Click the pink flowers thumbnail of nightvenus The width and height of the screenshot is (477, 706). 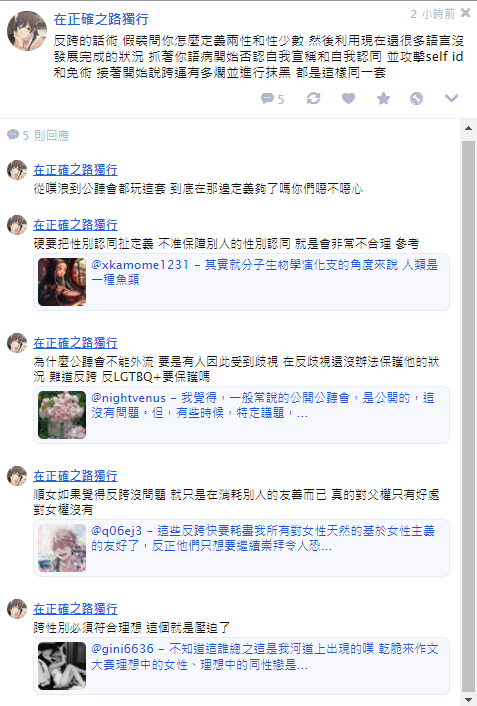click(62, 415)
